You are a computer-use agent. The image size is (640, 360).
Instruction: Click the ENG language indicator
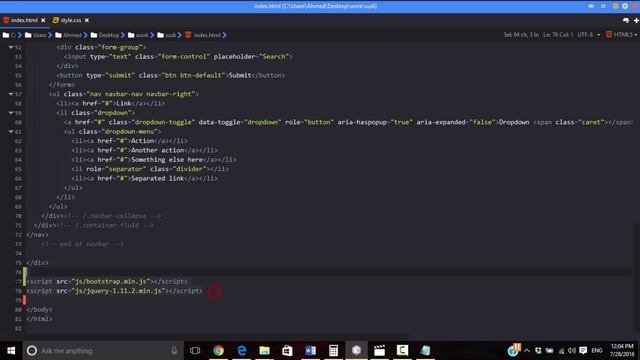coord(597,351)
